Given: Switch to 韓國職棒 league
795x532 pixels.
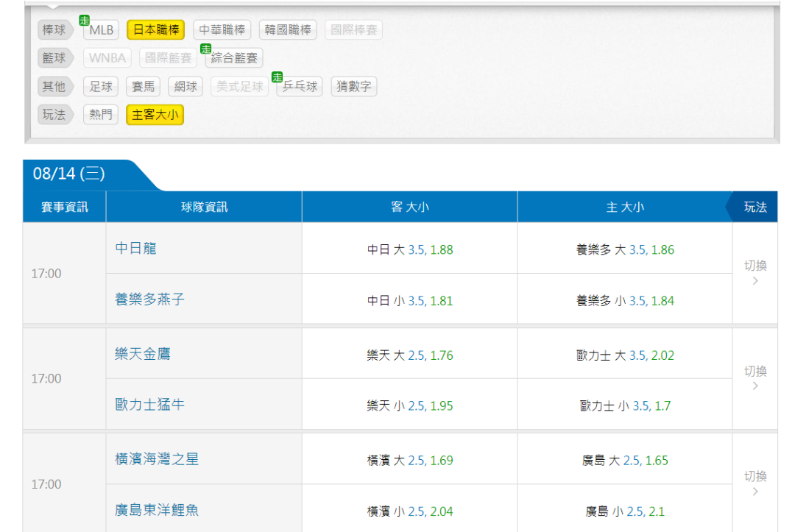Looking at the screenshot, I should coord(287,30).
